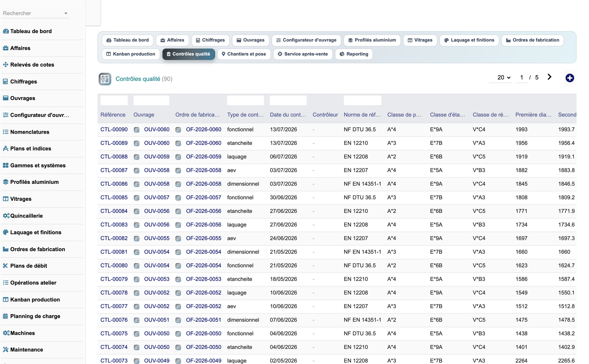The width and height of the screenshot is (589, 364).
Task: Open the Profilés aluminium tab
Action: [x=372, y=40]
